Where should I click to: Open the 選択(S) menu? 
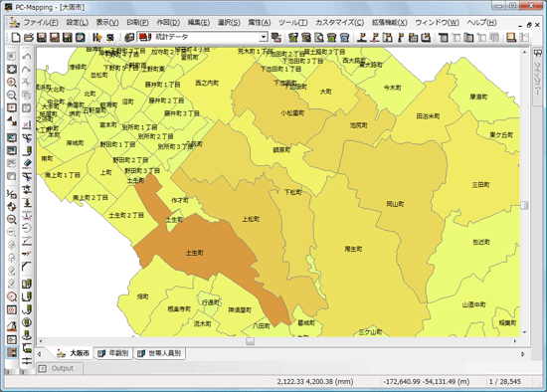coord(229,23)
